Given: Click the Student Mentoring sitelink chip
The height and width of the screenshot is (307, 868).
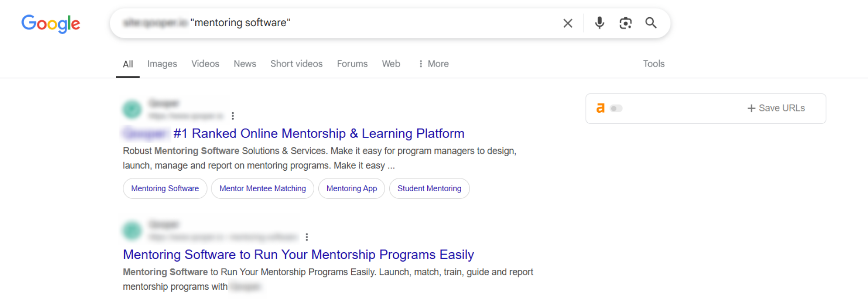Looking at the screenshot, I should [x=429, y=188].
